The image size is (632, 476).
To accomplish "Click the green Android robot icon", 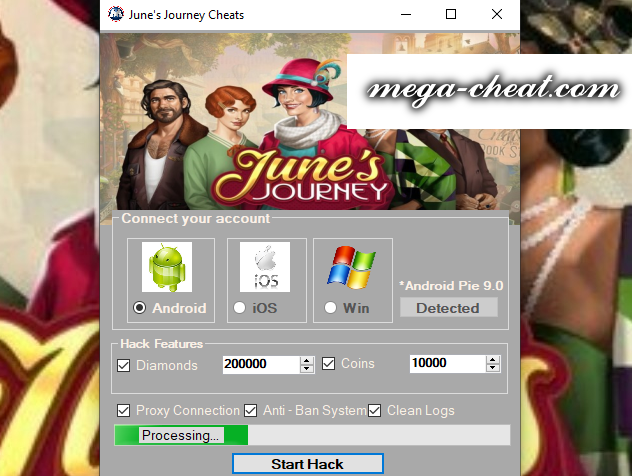I will (x=167, y=267).
